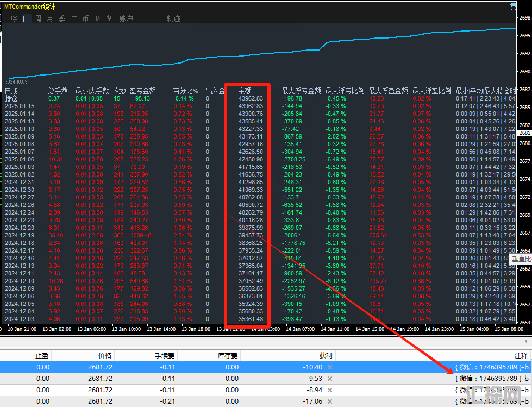Viewport: 532px width, 408px height.
Task: Select the 2025.01.15 statistics row
Action: pyautogui.click(x=20, y=106)
